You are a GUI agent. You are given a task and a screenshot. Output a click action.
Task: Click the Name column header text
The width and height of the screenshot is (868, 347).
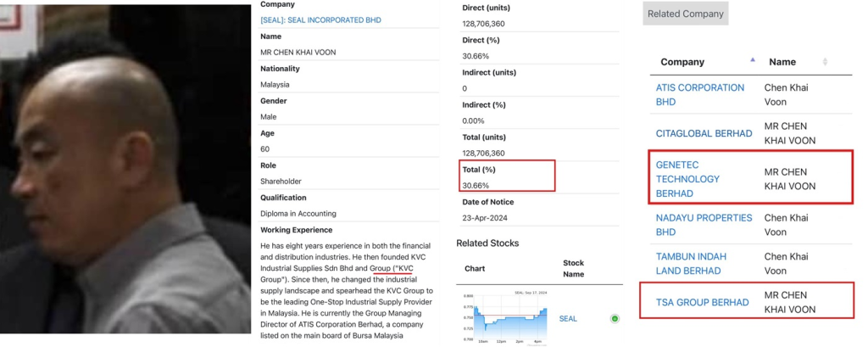[x=782, y=62]
